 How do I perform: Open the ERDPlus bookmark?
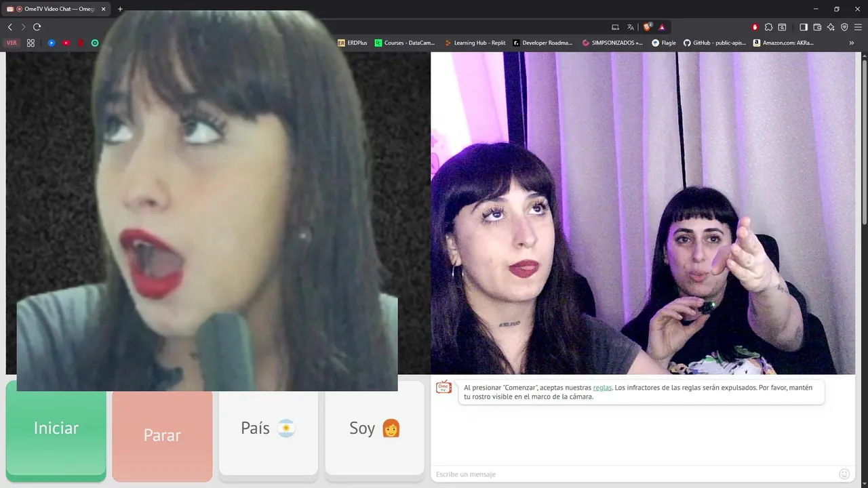353,43
